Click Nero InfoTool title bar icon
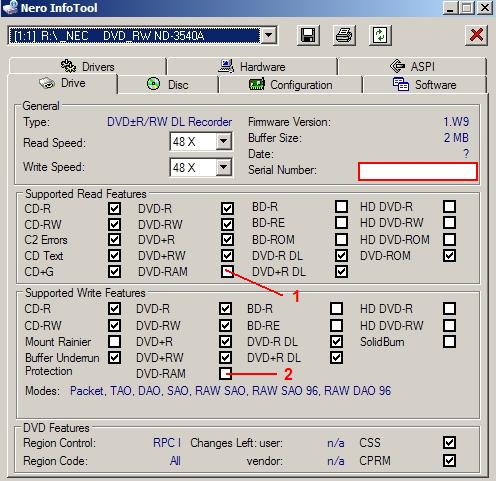The width and height of the screenshot is (496, 481). click(10, 8)
